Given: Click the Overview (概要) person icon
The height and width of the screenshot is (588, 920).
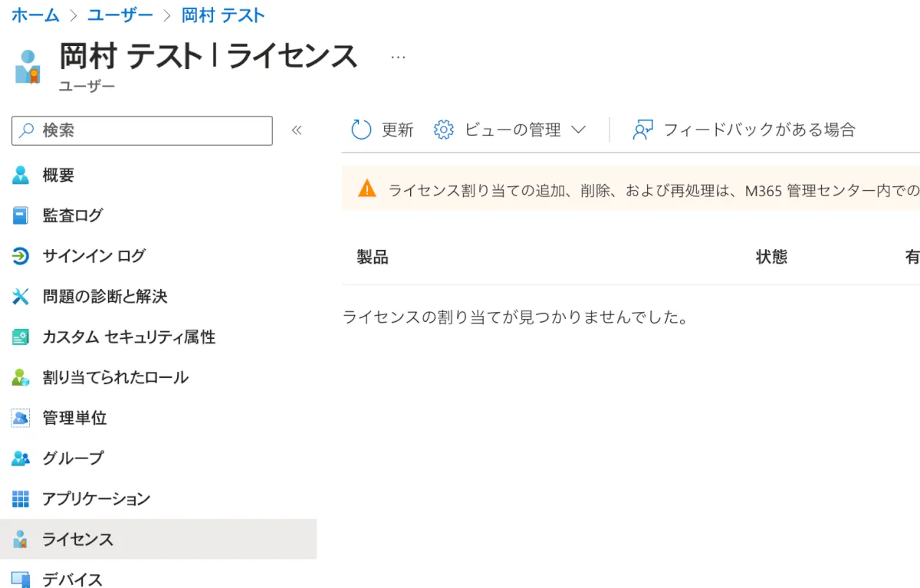Looking at the screenshot, I should (x=21, y=175).
